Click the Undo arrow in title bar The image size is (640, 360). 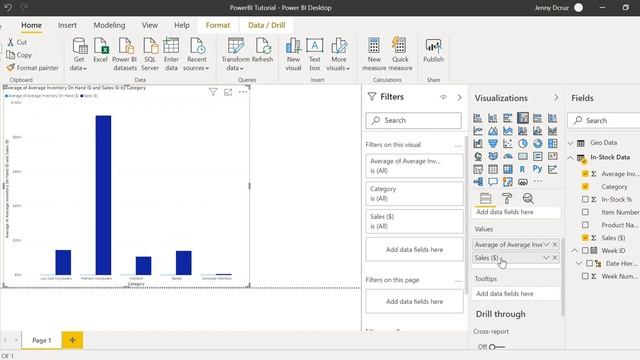(x=8, y=7)
